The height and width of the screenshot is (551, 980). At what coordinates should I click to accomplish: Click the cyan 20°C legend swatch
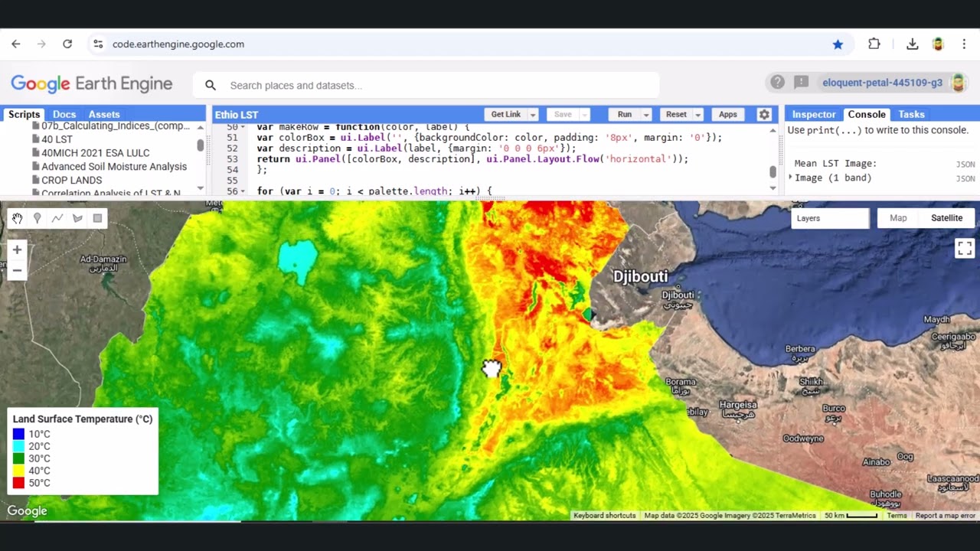click(x=19, y=446)
